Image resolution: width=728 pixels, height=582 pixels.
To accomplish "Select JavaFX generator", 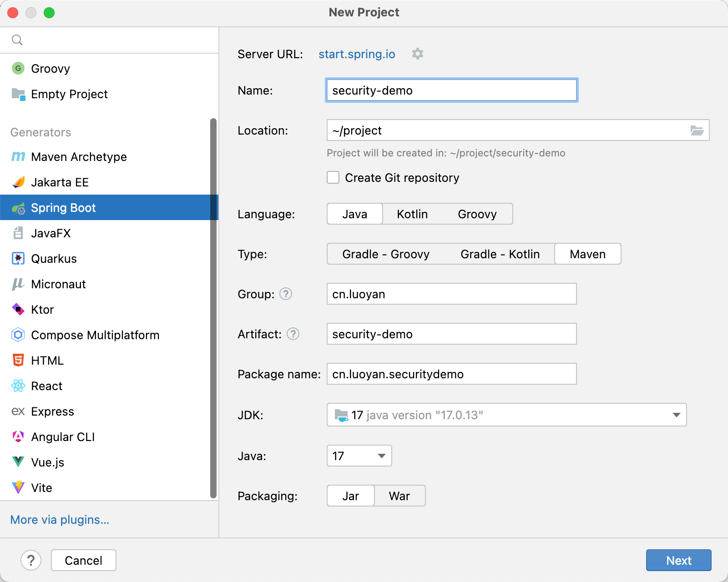I will pos(109,233).
